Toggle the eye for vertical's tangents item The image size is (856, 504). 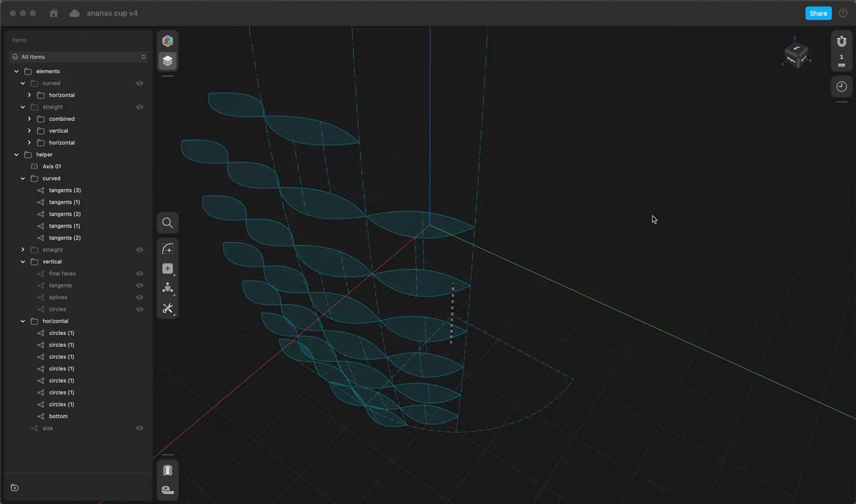click(x=140, y=285)
